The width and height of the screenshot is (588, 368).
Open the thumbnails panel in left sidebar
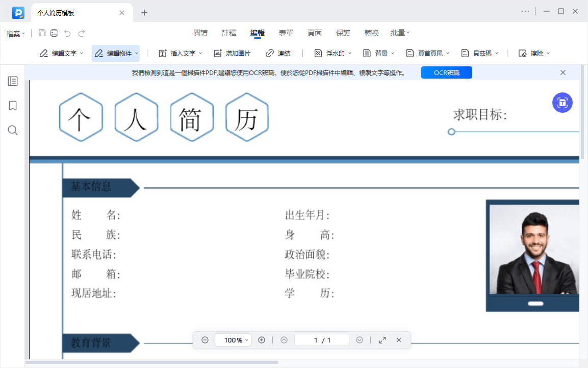(12, 81)
